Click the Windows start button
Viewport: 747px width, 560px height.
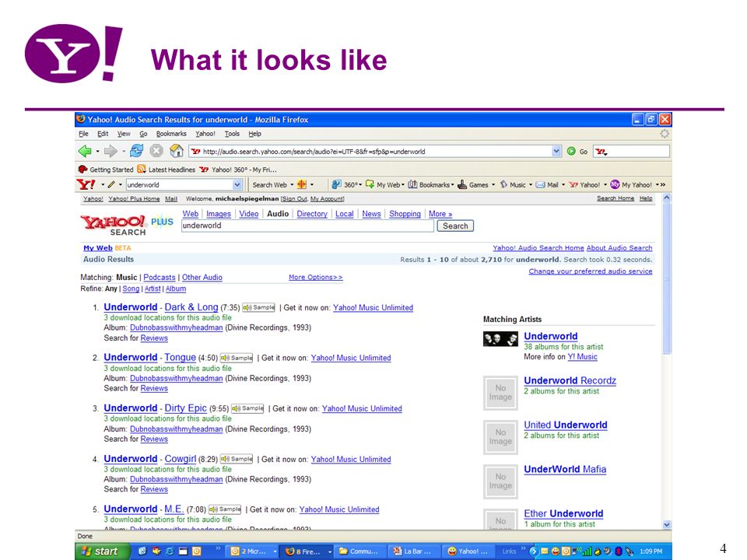(x=102, y=551)
